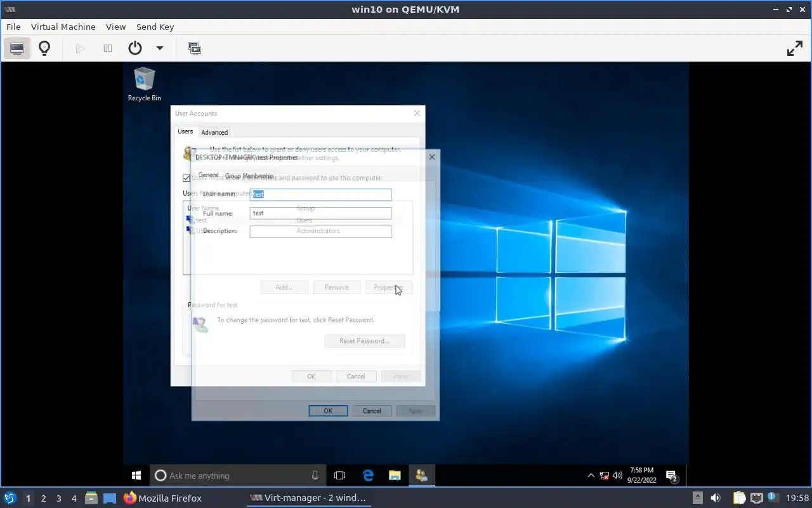Pause the virtual machine

tap(108, 48)
